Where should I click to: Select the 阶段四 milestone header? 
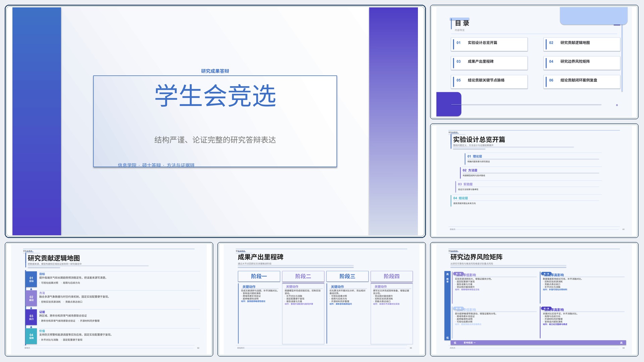(391, 276)
